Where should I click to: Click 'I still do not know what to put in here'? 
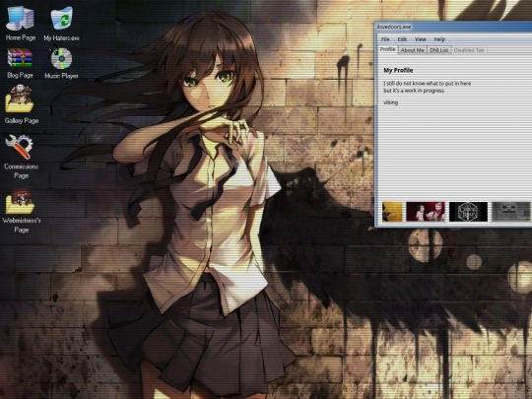click(x=428, y=84)
